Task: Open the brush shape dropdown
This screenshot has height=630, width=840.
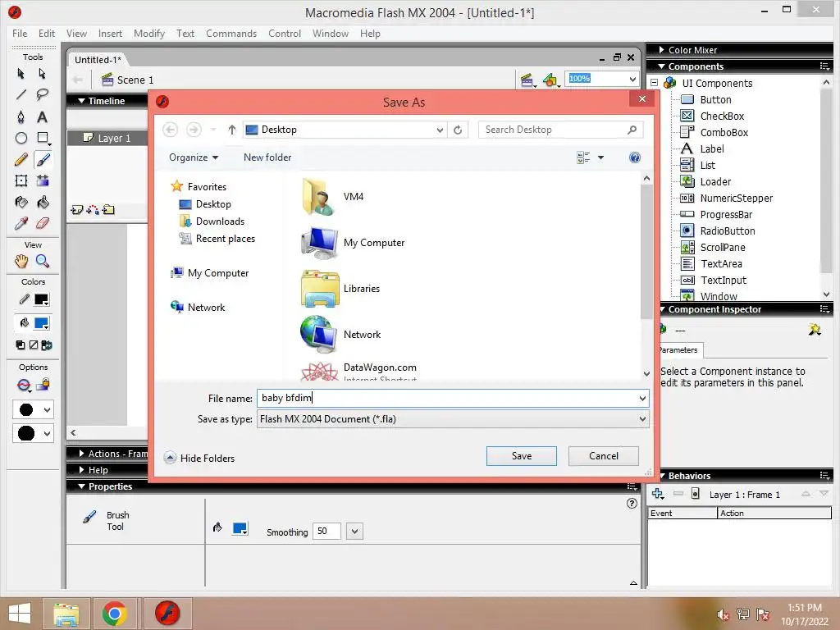Action: 33,433
